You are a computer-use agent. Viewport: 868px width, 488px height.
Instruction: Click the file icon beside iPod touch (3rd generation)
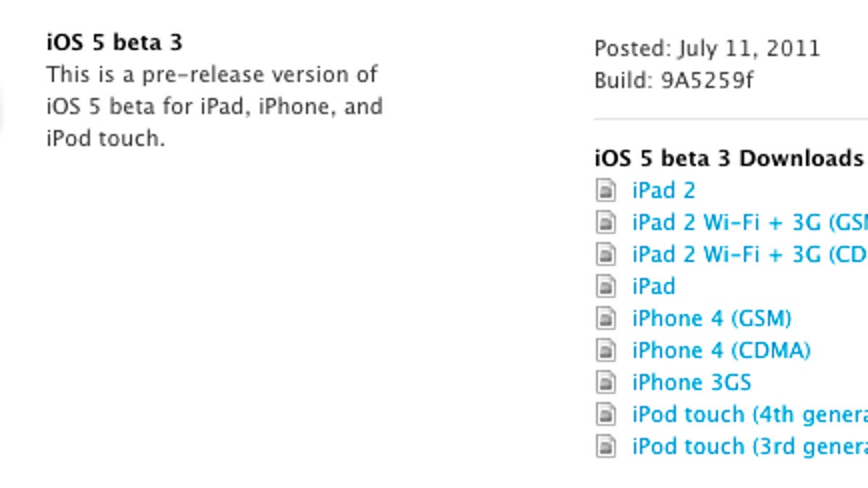pos(608,445)
